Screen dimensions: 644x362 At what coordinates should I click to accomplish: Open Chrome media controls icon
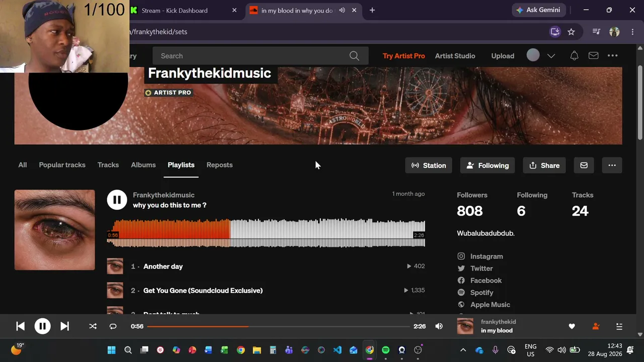(x=596, y=32)
